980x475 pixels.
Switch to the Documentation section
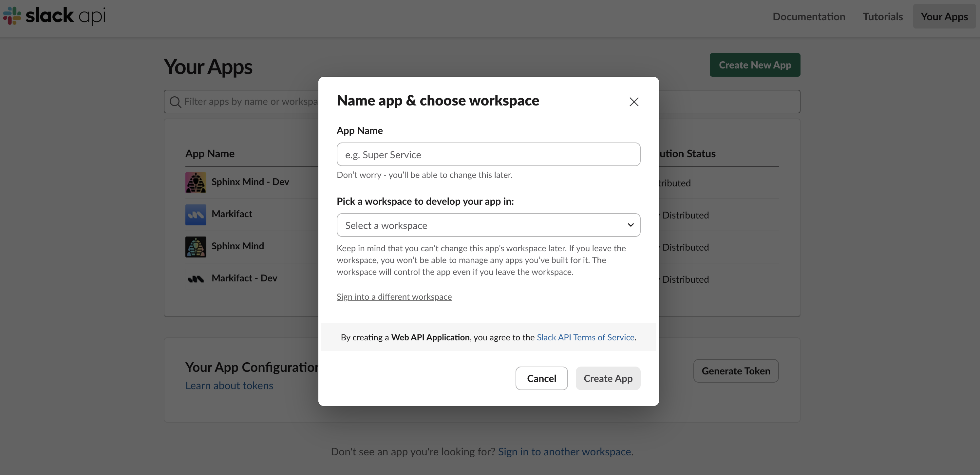(x=809, y=16)
